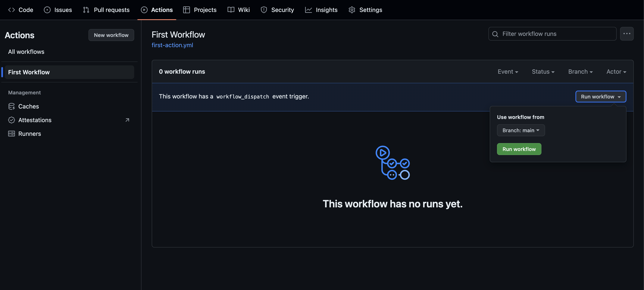The image size is (644, 290).
Task: Expand the Actor filter dropdown
Action: coord(616,72)
